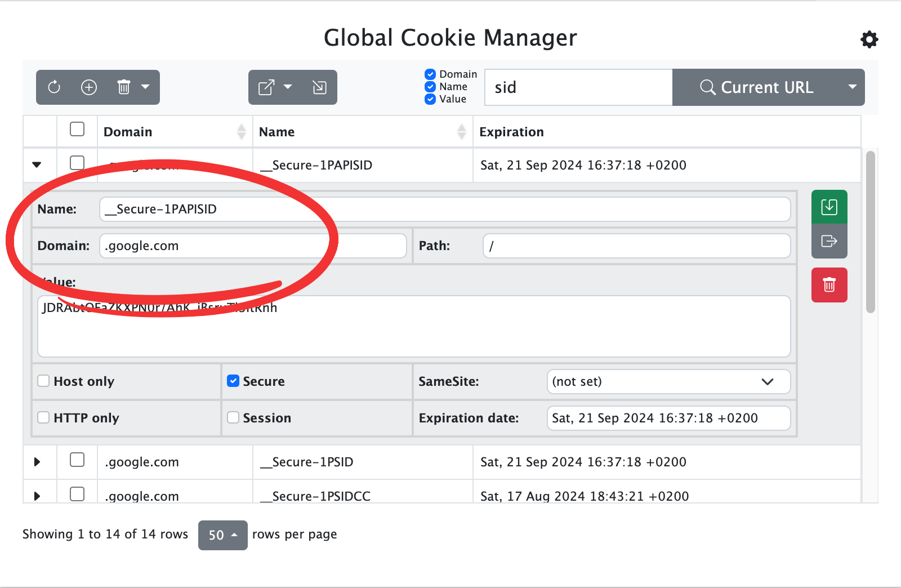Select the __Secure-1PSID row checkbox
The height and width of the screenshot is (588, 901).
(x=77, y=460)
